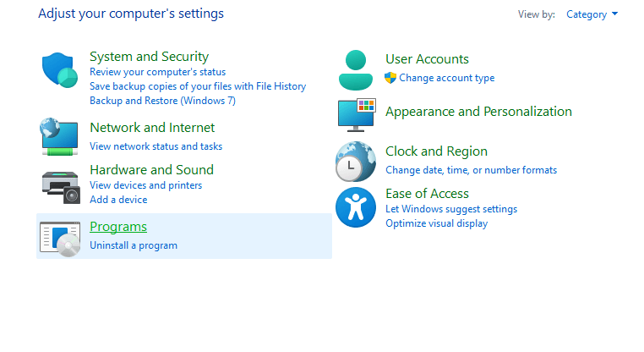The width and height of the screenshot is (644, 352).
Task: Open Network and Internet category
Action: point(152,128)
